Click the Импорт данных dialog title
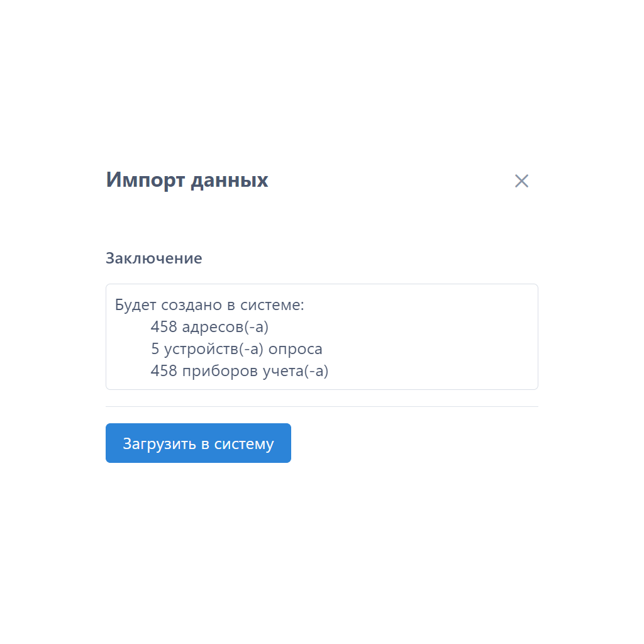The image size is (644, 644). click(187, 180)
